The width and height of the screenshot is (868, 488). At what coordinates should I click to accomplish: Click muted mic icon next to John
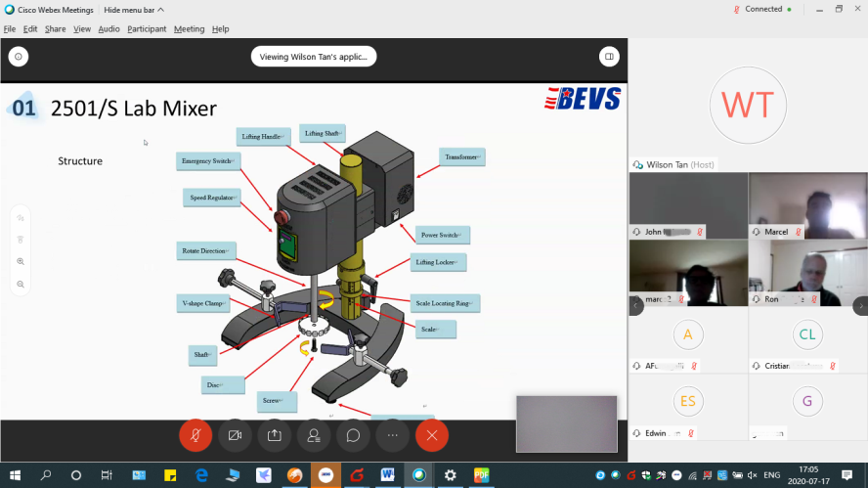[700, 232]
